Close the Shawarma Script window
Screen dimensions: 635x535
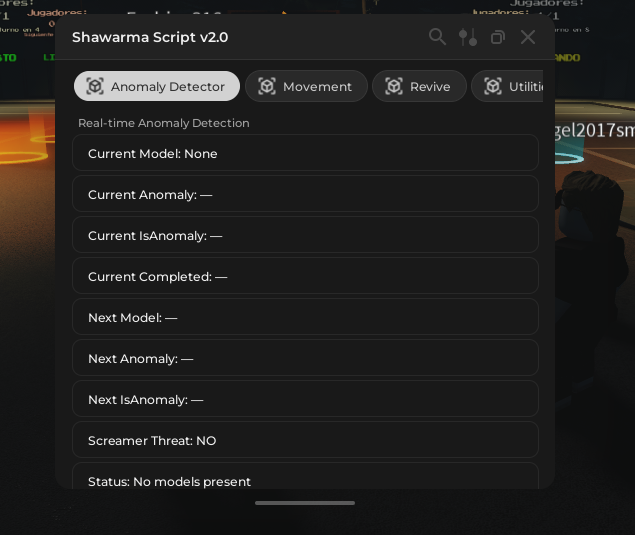pos(528,37)
